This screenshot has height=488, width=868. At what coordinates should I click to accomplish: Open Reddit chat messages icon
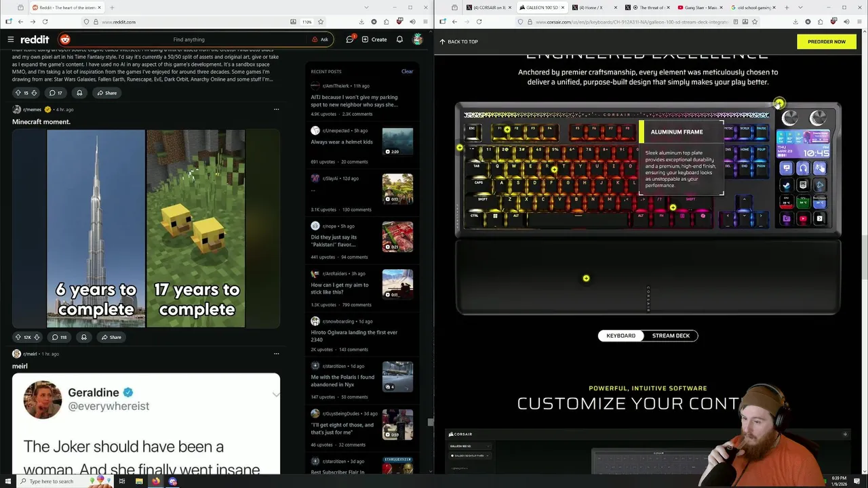[x=350, y=39]
